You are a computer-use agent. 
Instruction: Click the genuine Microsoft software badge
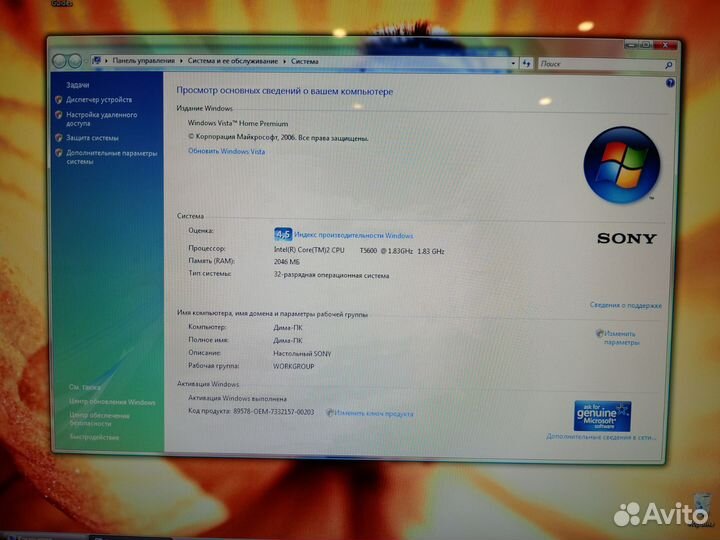(x=602, y=416)
